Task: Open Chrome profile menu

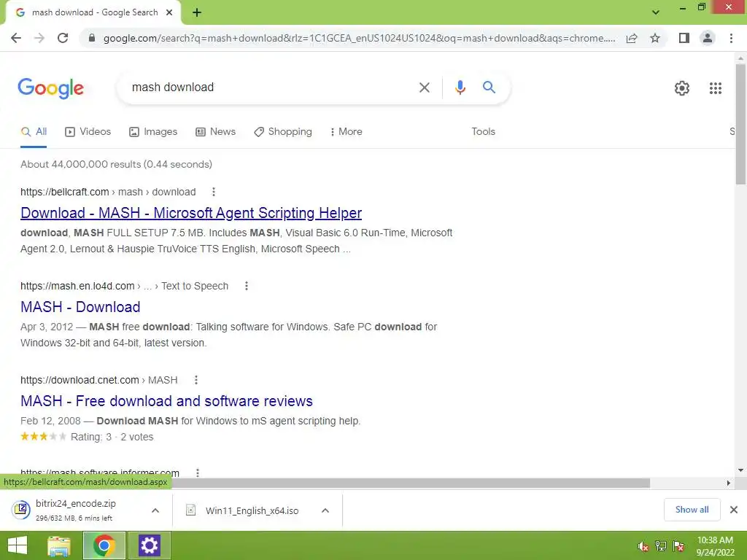Action: [708, 38]
